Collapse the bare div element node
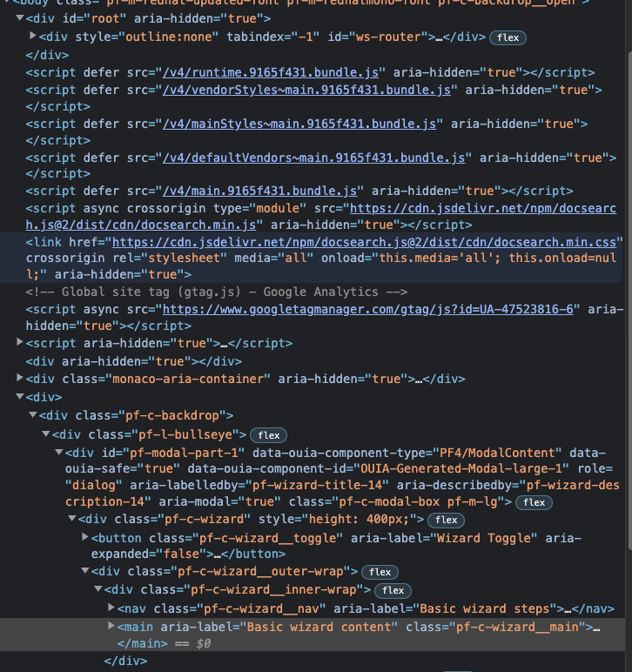Screen dimensions: 632x672 coord(19,396)
